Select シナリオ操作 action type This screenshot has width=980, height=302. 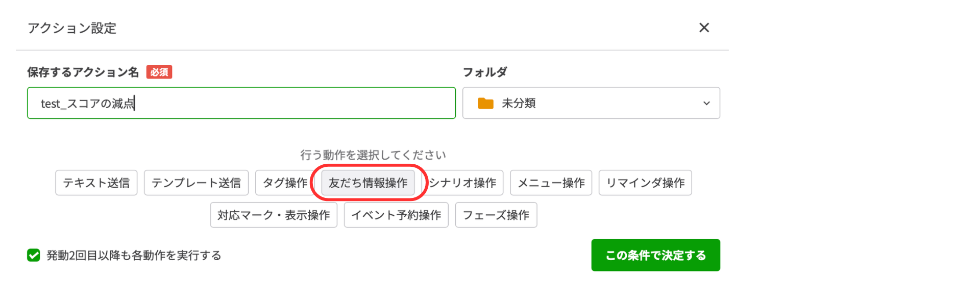click(x=463, y=183)
